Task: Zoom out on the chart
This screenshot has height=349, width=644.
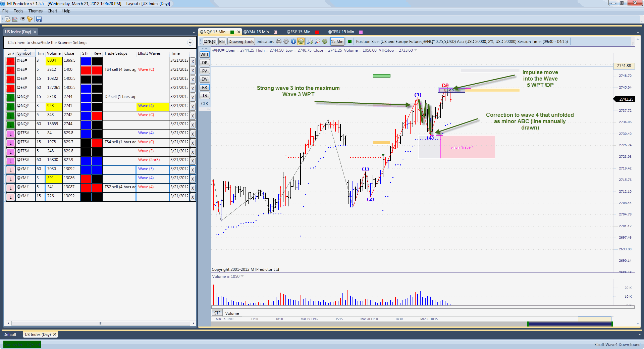Action: tap(317, 41)
